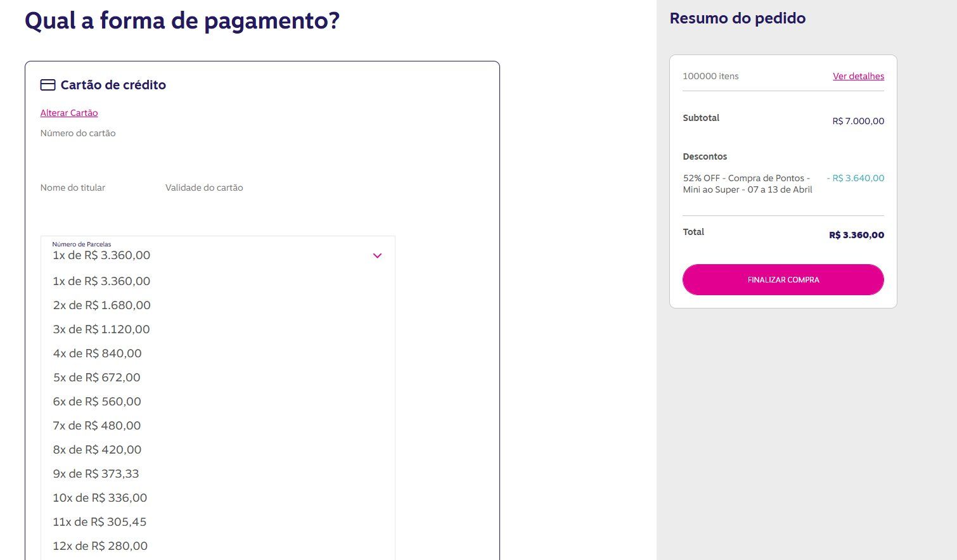The image size is (957, 560).
Task: Choose 9x de R$ 373,33 option
Action: (218, 474)
